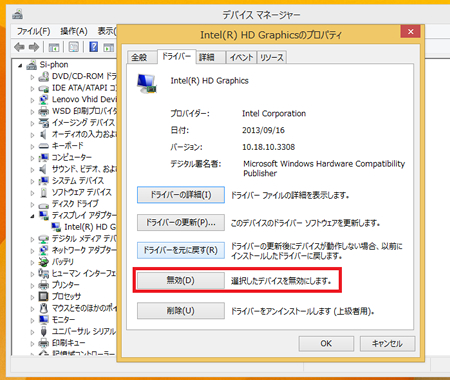Click the Help question mark toolbar icon

(94, 47)
